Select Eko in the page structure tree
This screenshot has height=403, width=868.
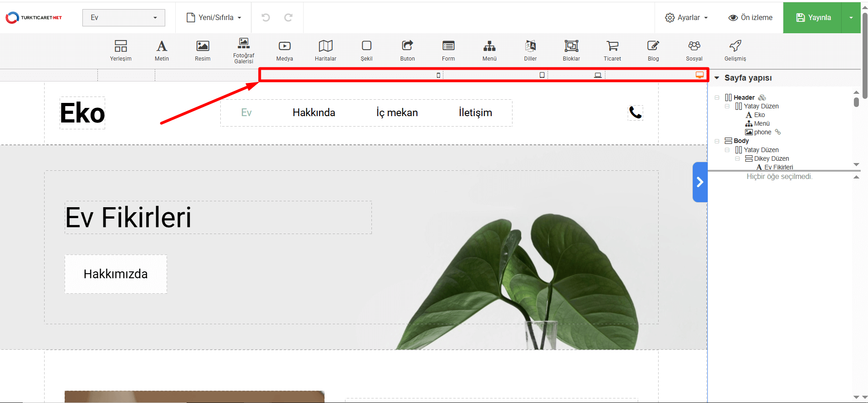tap(759, 115)
